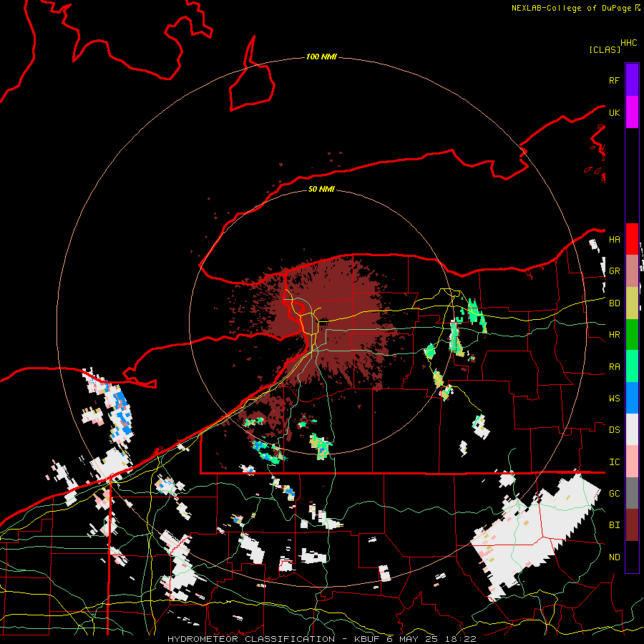644x644 pixels.
Task: Click the HYDROMETEOR CLASSIFICATION caption text
Action: 251,639
